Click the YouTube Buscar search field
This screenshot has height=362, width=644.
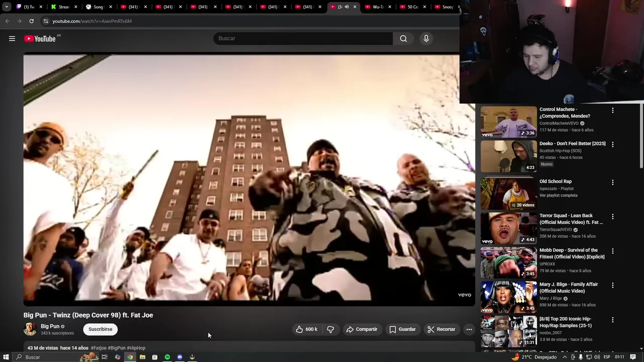pyautogui.click(x=303, y=39)
